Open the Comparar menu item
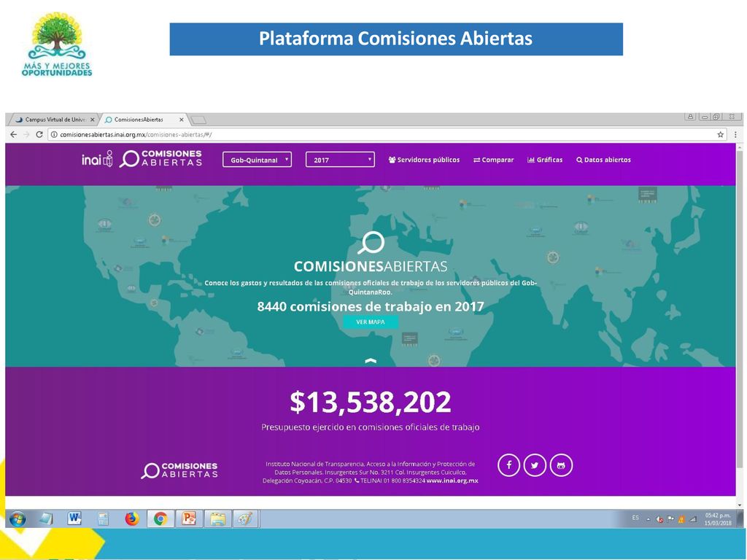Screen dimensions: 747x560 click(494, 160)
